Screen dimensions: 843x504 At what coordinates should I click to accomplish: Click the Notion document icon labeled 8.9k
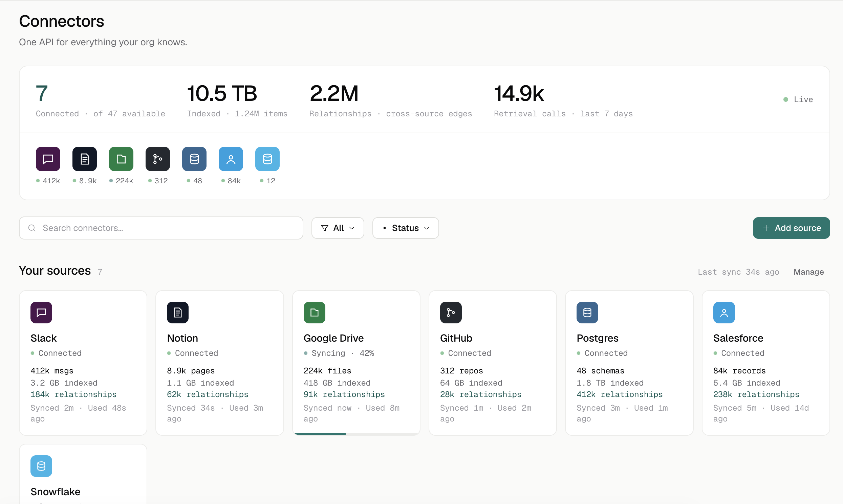click(85, 159)
